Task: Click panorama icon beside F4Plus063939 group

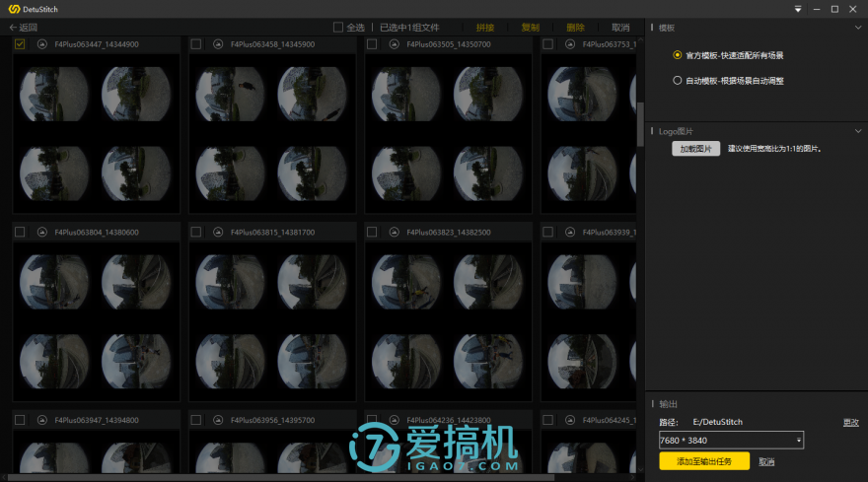Action: (x=570, y=232)
